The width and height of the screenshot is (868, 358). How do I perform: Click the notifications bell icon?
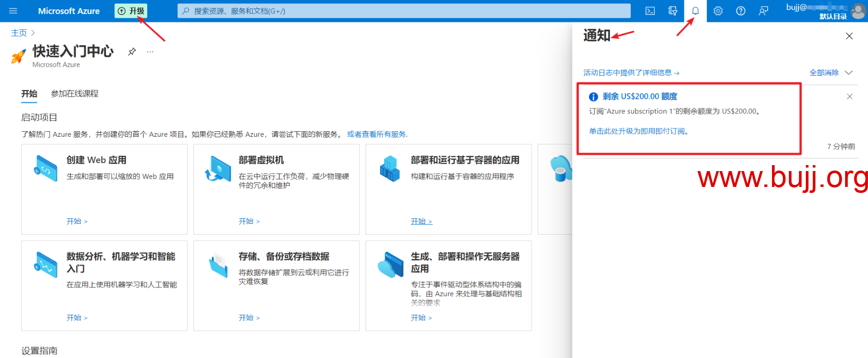(x=695, y=11)
